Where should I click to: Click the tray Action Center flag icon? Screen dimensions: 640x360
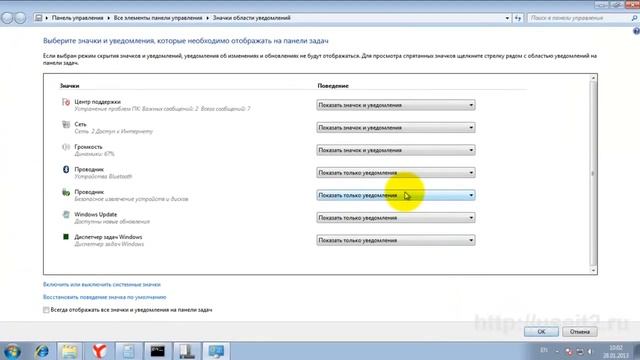pyautogui.click(x=569, y=351)
